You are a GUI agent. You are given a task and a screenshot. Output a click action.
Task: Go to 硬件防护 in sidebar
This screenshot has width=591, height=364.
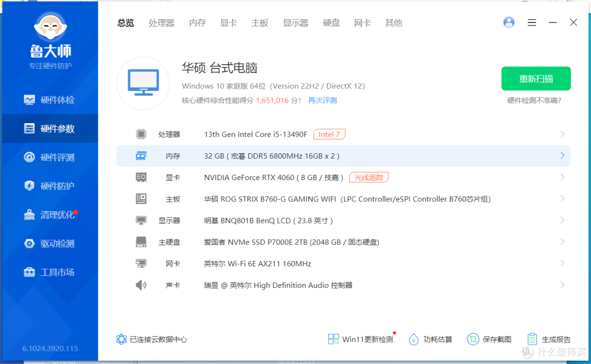tap(49, 186)
